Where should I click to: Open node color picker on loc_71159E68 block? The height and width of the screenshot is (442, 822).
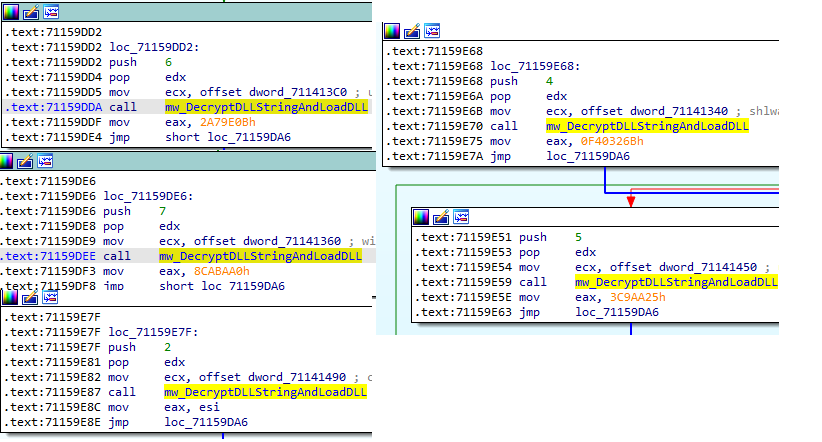coord(392,31)
